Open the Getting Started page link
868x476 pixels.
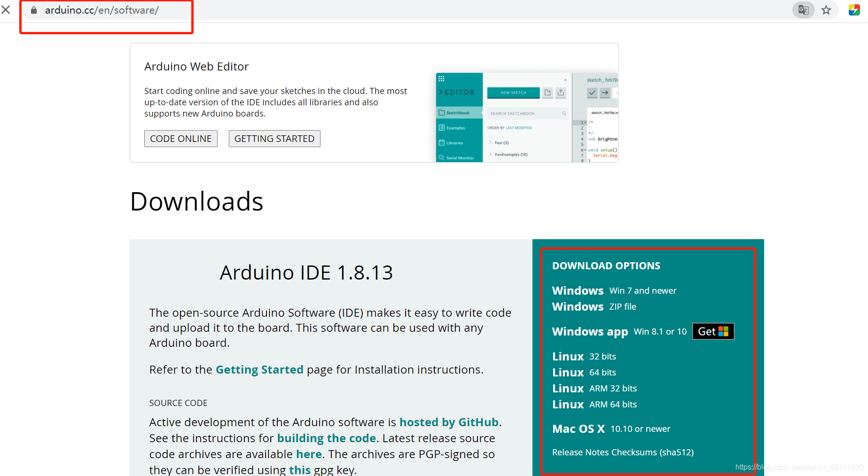coord(259,370)
